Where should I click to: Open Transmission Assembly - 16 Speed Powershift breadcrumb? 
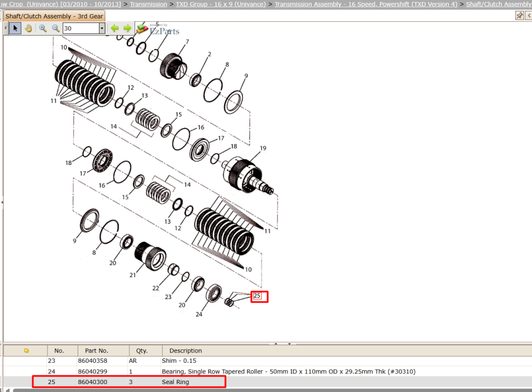(x=366, y=4)
